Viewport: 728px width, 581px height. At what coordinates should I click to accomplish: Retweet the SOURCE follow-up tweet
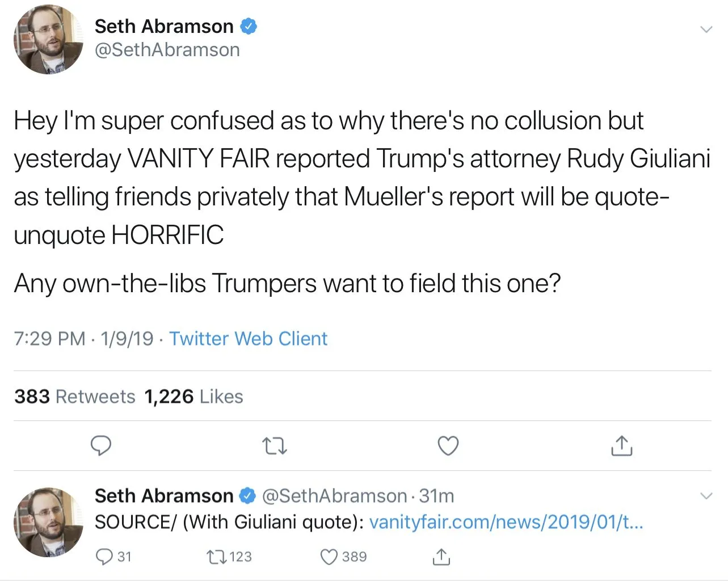pyautogui.click(x=217, y=557)
